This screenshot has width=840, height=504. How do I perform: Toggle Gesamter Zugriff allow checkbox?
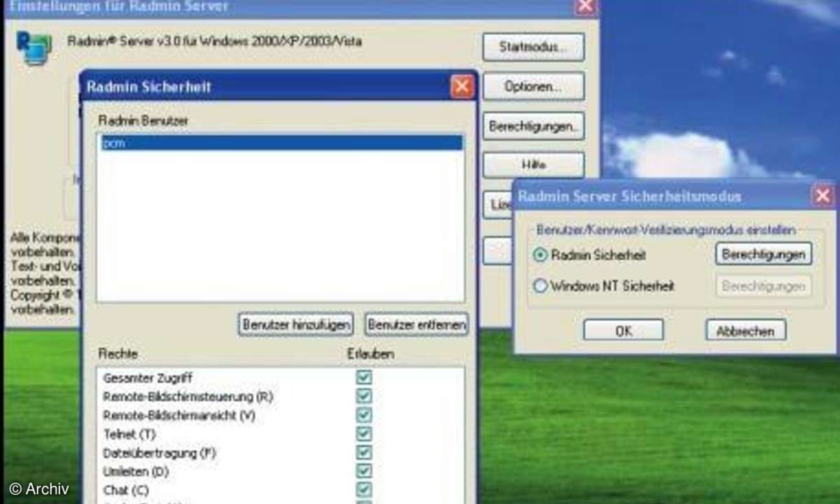(x=364, y=377)
